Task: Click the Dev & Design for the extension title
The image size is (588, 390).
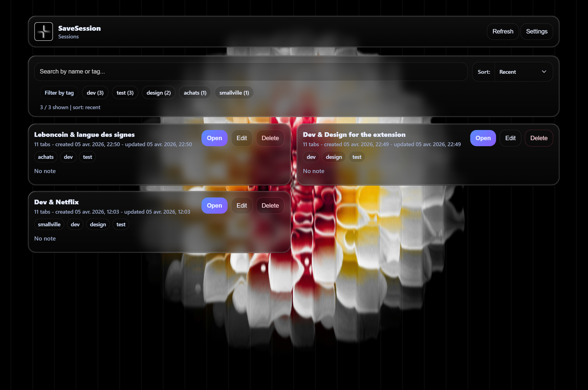Action: pos(354,135)
